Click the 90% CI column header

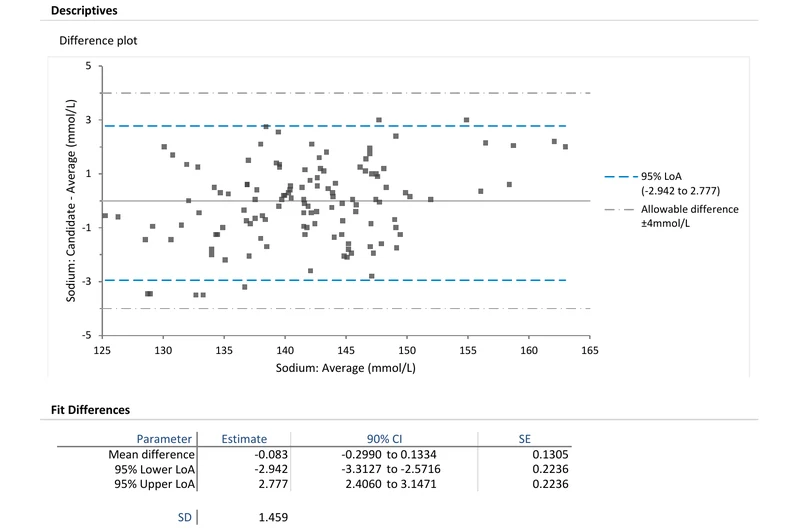point(384,439)
